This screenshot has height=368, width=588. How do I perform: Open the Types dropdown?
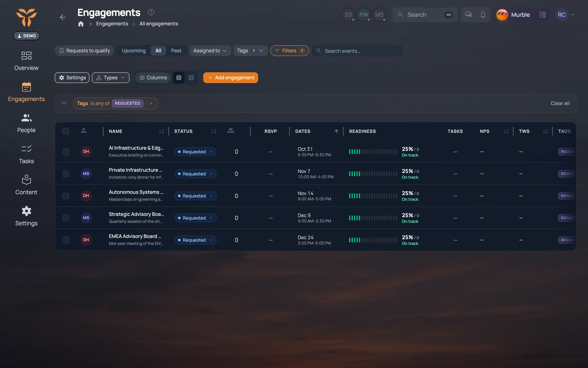tap(110, 78)
